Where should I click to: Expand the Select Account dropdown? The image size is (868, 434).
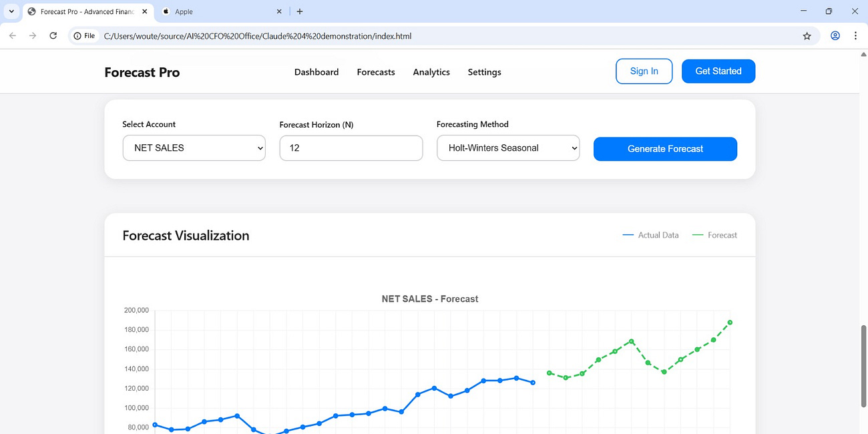(x=194, y=148)
